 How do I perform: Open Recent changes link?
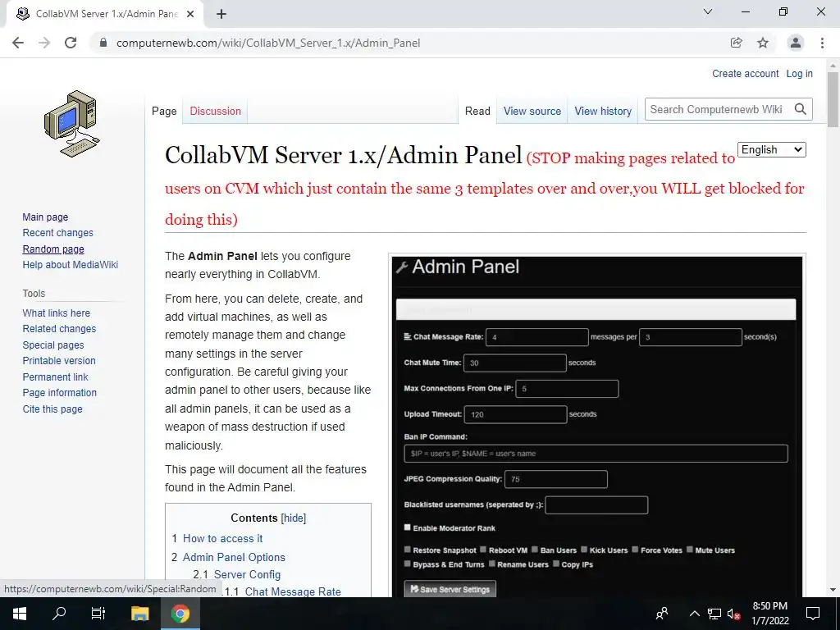(x=58, y=233)
